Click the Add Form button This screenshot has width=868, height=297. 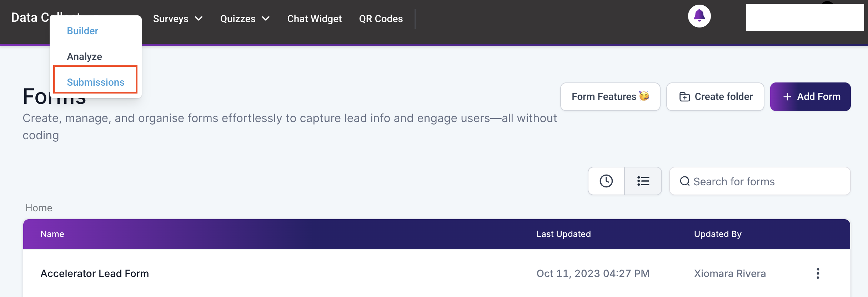click(810, 97)
